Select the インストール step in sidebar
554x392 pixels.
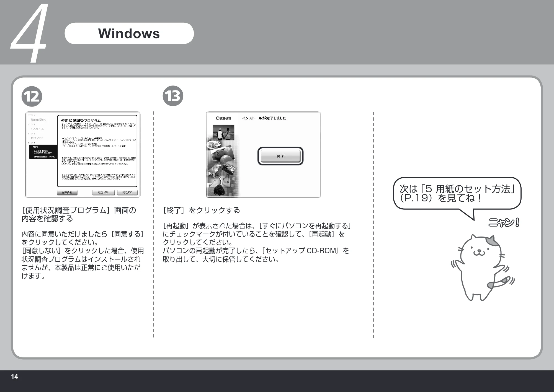[x=37, y=129]
